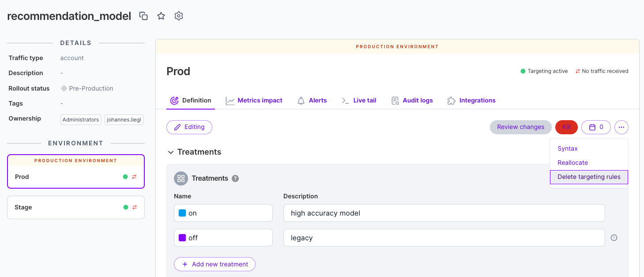Viewport: 644px width, 277px height.
Task: Click the green status dot in Prod card
Action: click(x=125, y=177)
